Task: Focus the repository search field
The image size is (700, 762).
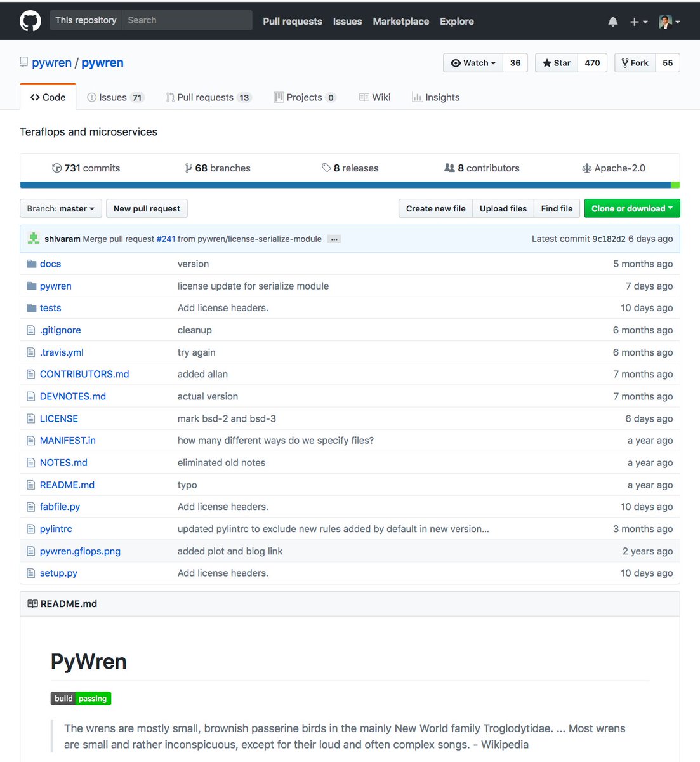Action: pos(187,20)
